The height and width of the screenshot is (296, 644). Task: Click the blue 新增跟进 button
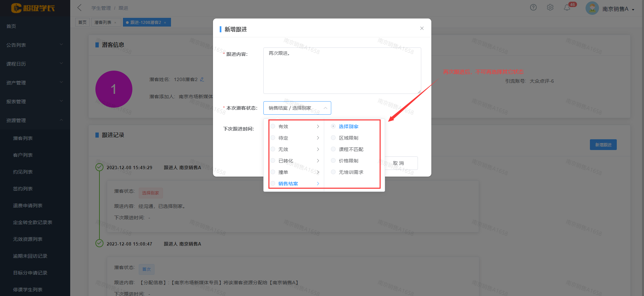click(603, 145)
